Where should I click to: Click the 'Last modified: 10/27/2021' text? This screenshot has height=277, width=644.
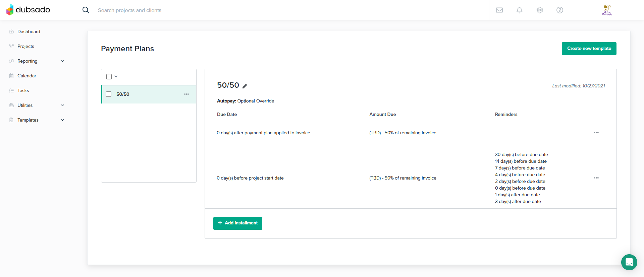579,86
